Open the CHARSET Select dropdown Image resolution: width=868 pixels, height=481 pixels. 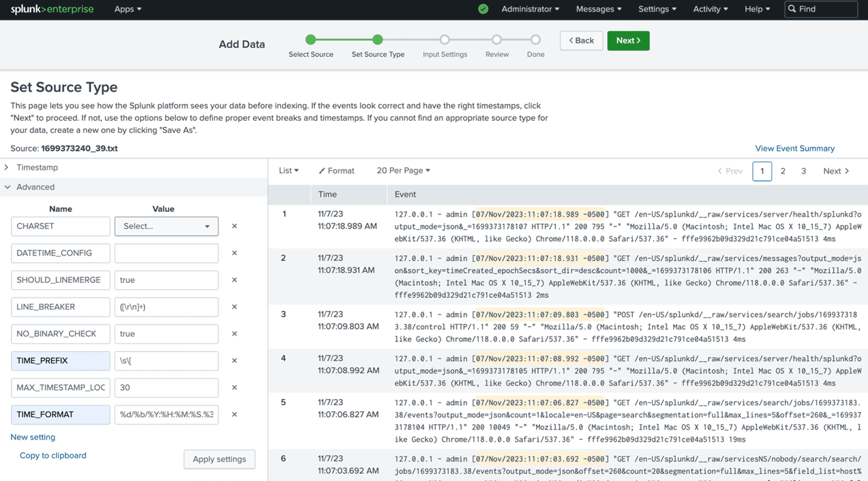click(x=166, y=226)
